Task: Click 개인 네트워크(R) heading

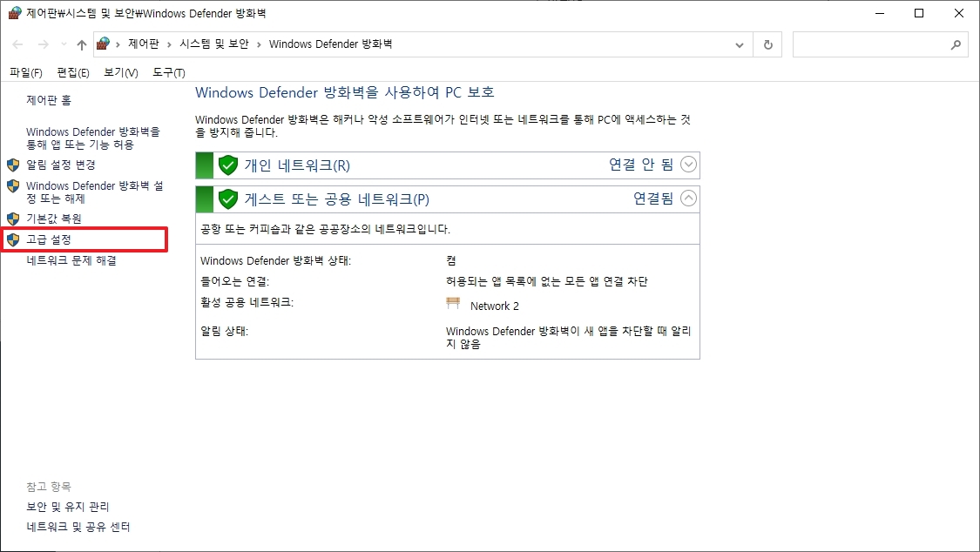Action: (x=297, y=165)
